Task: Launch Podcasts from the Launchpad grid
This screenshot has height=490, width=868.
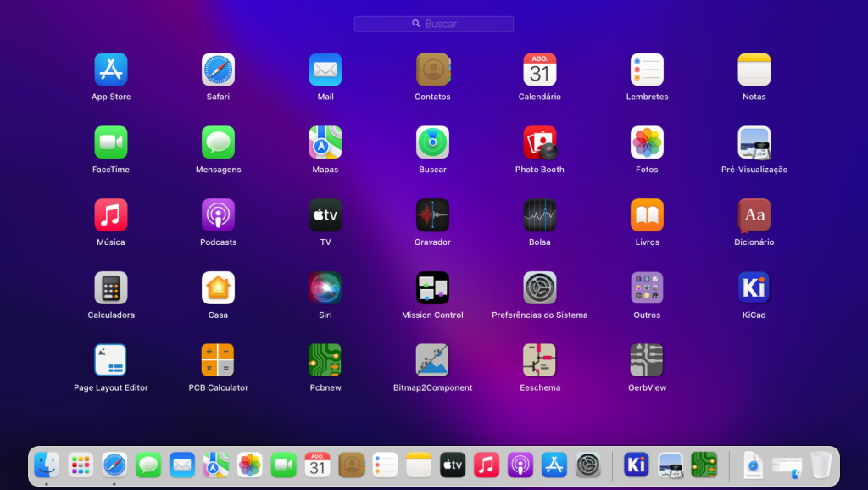Action: pos(218,214)
